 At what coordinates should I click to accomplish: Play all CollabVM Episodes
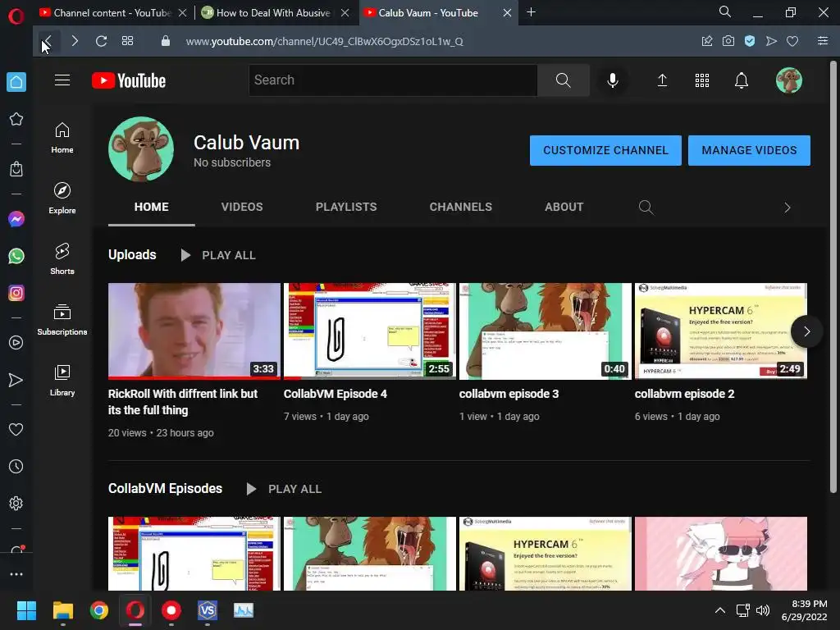(284, 489)
